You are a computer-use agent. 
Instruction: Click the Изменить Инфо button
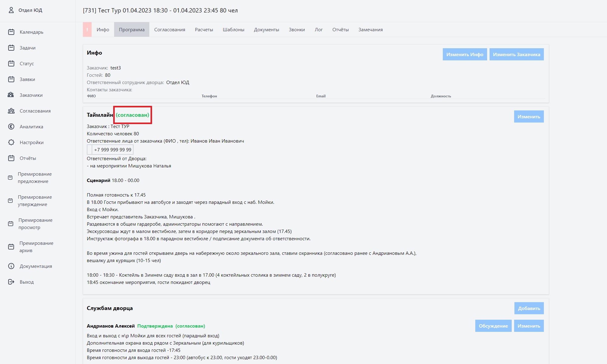pyautogui.click(x=465, y=54)
